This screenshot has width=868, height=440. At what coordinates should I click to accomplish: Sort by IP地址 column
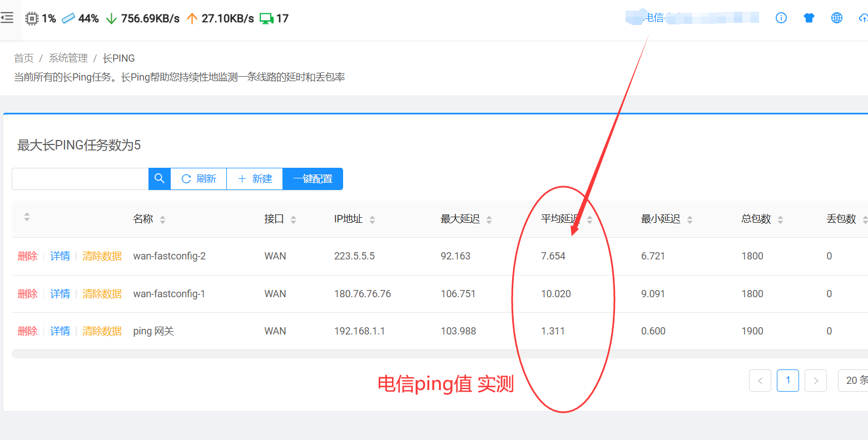pyautogui.click(x=373, y=220)
